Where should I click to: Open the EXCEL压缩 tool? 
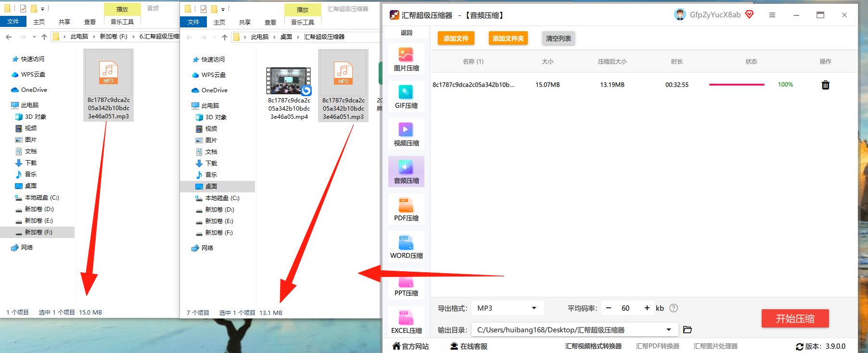(x=406, y=322)
